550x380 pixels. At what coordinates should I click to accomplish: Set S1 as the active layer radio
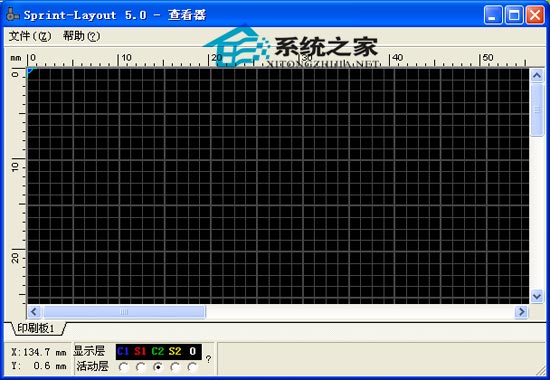[x=141, y=367]
